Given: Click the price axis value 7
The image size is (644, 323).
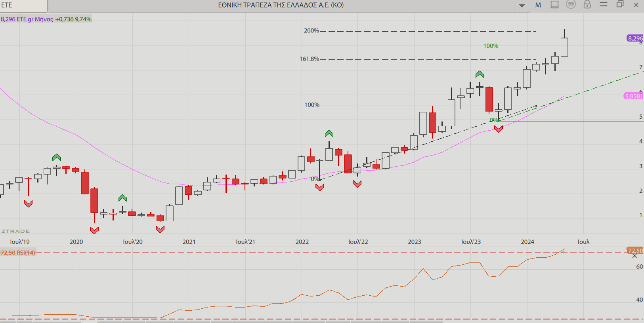Looking at the screenshot, I should [641, 67].
